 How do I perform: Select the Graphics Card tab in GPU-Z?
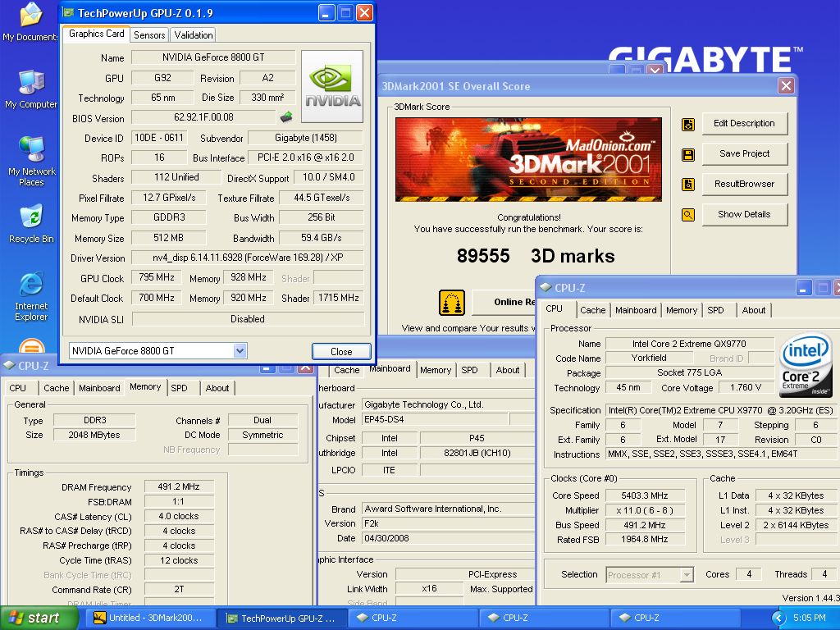click(x=97, y=34)
